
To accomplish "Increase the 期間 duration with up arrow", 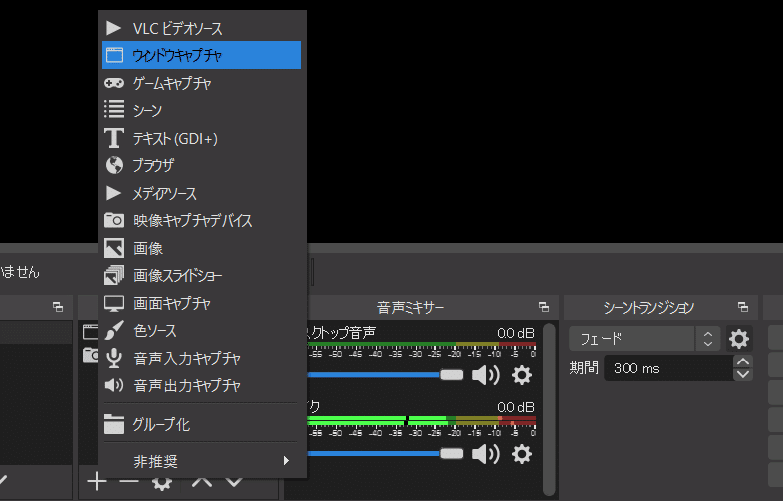I will pyautogui.click(x=743, y=362).
